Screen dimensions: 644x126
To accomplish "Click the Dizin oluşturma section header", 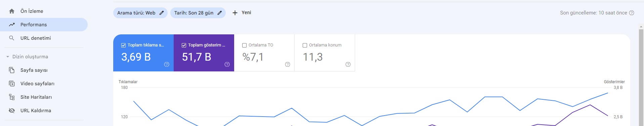I will 30,57.
